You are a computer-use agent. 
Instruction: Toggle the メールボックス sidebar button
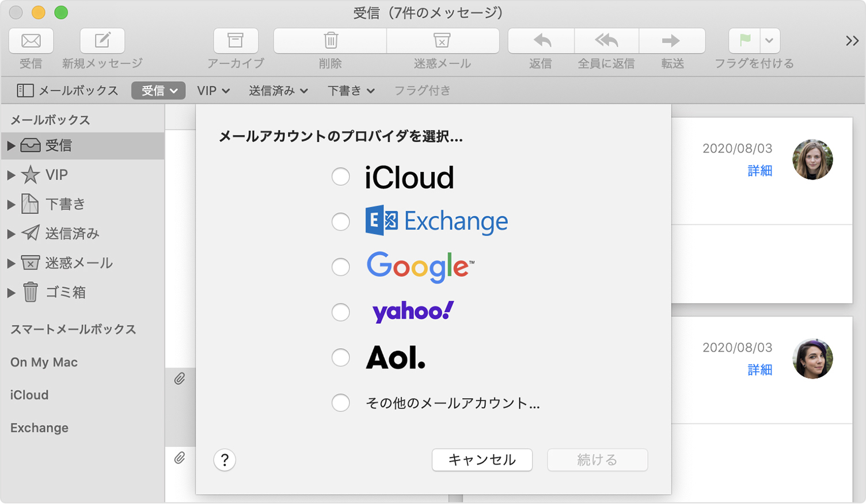coord(67,90)
